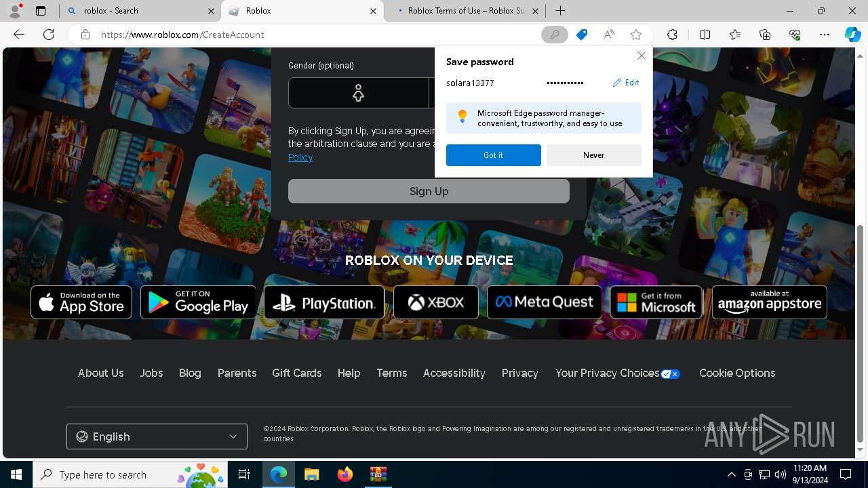Open the Copilot icon in the toolbar

[852, 35]
